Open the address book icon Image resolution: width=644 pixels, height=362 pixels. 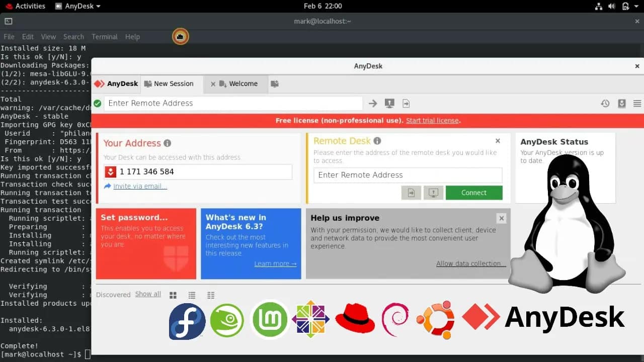coord(621,103)
